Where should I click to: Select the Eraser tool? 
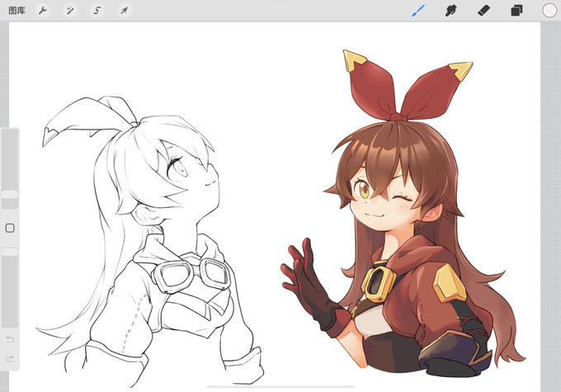point(483,11)
